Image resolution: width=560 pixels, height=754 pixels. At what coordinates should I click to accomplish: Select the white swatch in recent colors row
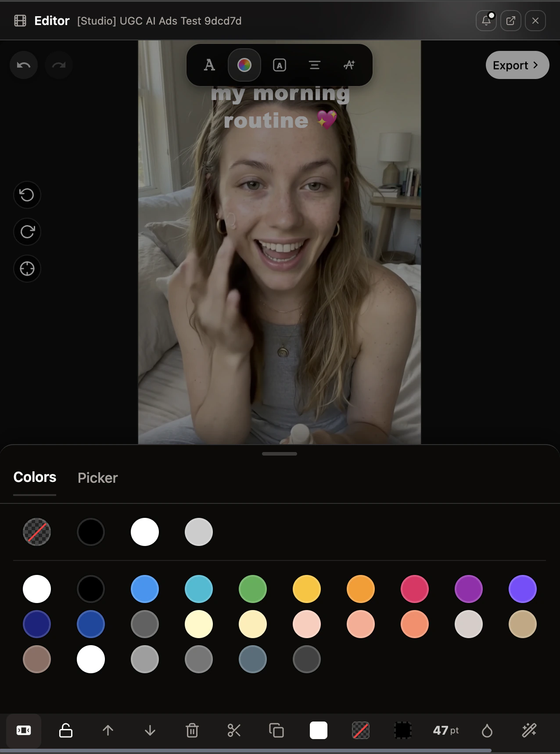pos(145,532)
